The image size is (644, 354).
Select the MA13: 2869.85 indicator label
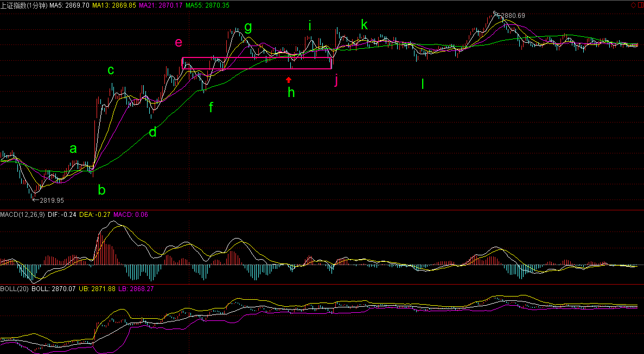[x=114, y=5]
